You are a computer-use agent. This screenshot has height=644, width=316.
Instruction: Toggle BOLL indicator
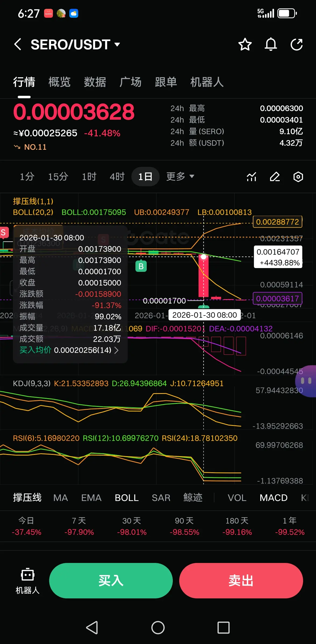[x=127, y=498]
